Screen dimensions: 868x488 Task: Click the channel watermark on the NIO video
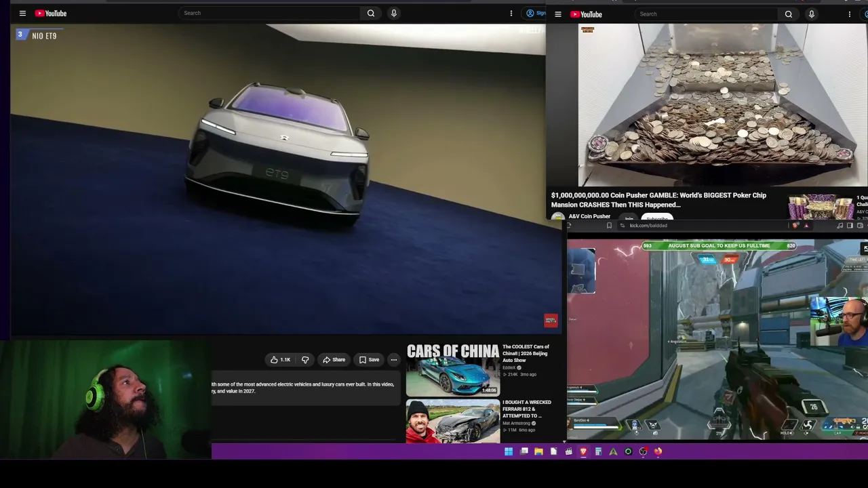click(x=551, y=321)
